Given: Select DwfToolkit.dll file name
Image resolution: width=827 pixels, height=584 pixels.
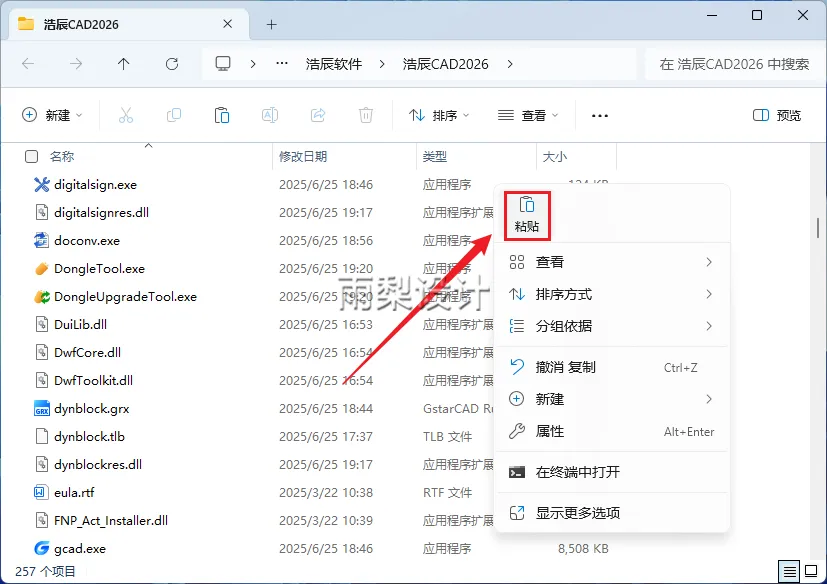Looking at the screenshot, I should tap(93, 380).
